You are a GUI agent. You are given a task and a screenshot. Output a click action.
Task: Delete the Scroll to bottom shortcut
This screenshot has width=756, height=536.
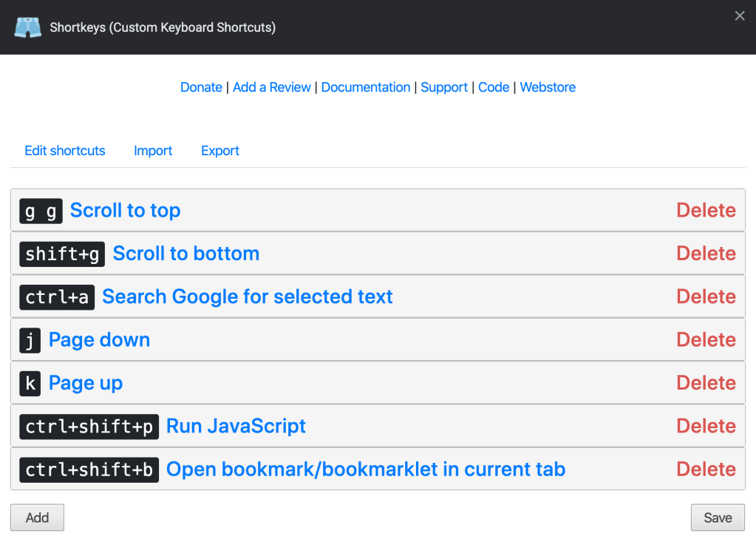[706, 254]
